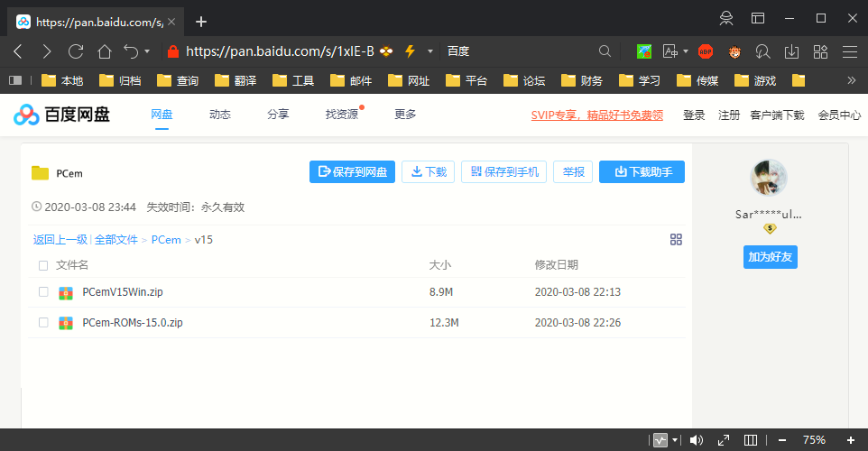
Task: Expand the undo arrow dropdown
Action: click(x=147, y=51)
